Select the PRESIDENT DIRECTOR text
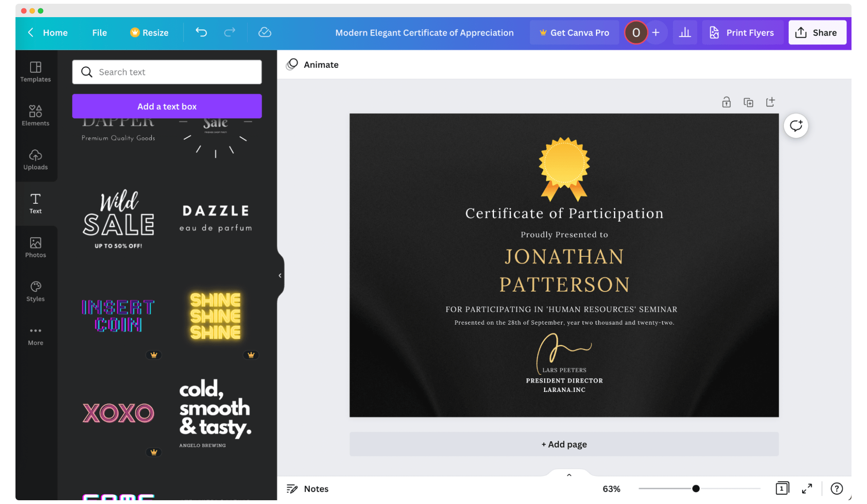Image resolution: width=867 pixels, height=504 pixels. tap(564, 381)
